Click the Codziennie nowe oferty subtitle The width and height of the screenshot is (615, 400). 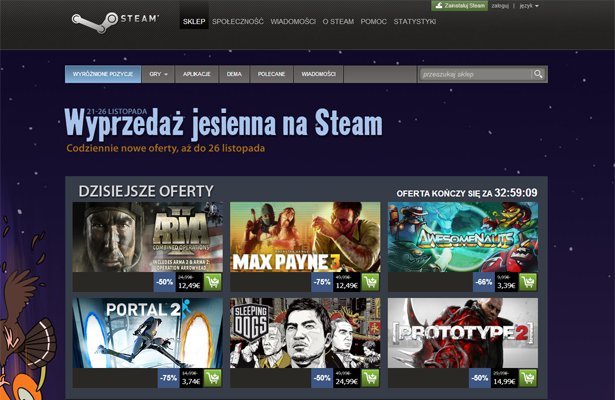tap(166, 148)
